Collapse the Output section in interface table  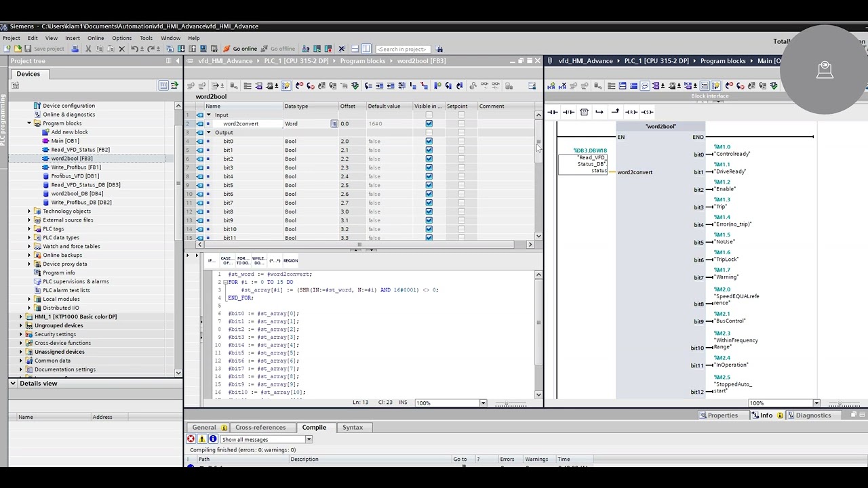pos(208,133)
